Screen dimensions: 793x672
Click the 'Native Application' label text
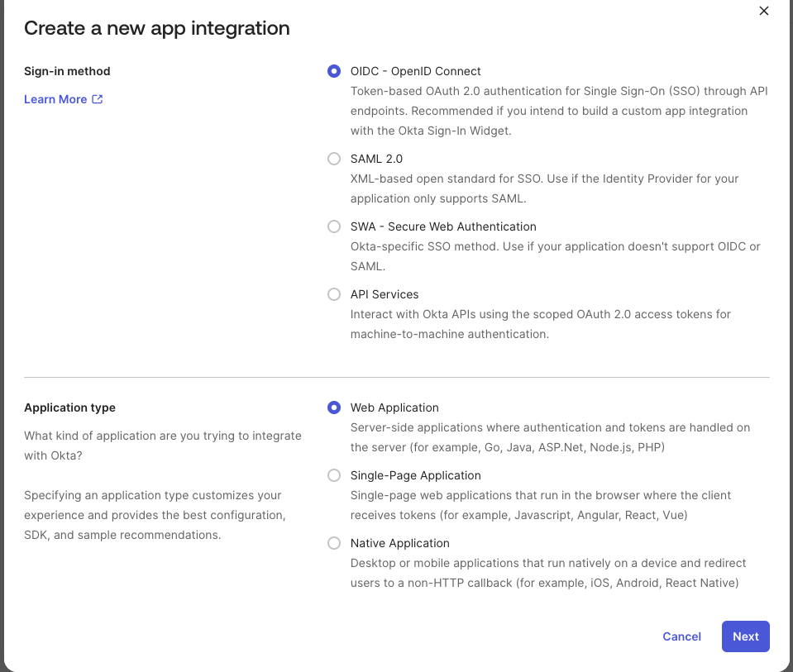(399, 543)
